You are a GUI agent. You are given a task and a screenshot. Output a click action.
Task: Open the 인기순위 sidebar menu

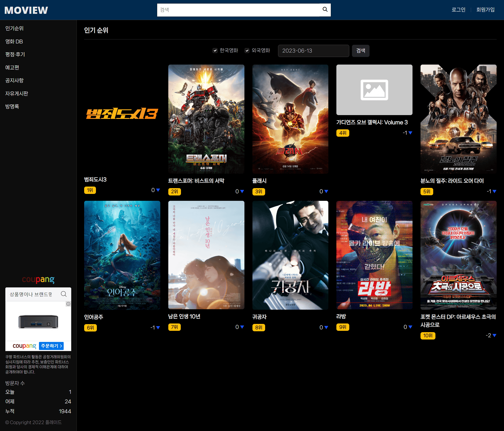click(x=14, y=28)
